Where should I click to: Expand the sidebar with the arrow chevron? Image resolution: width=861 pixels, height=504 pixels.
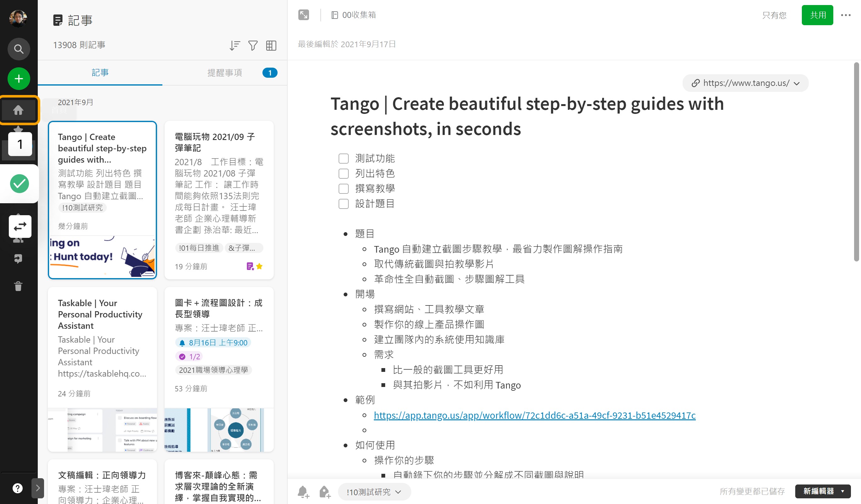[x=38, y=488]
